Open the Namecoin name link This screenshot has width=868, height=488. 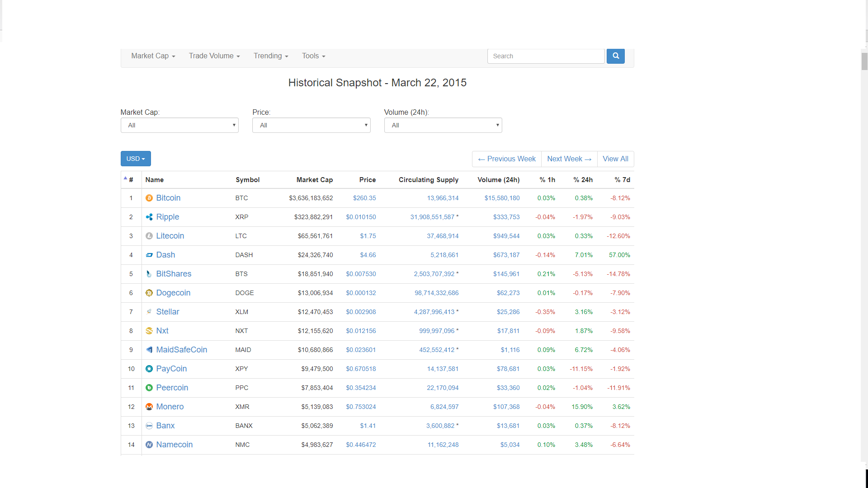tap(175, 445)
